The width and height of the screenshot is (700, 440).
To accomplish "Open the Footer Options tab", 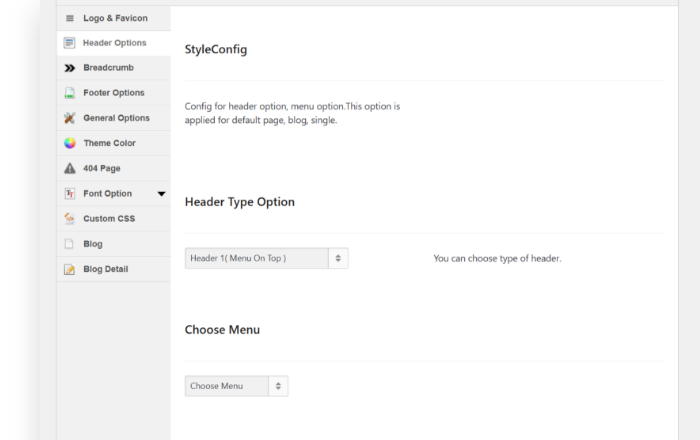I will [x=114, y=93].
